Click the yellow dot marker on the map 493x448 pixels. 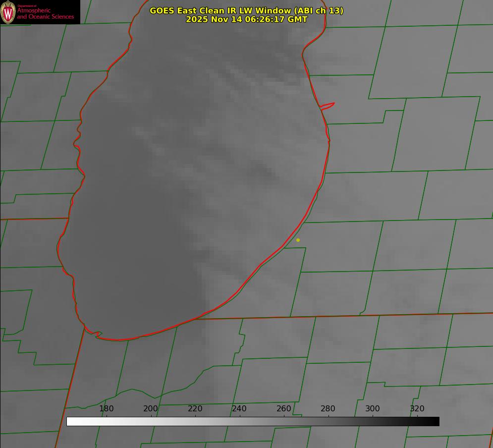[298, 240]
